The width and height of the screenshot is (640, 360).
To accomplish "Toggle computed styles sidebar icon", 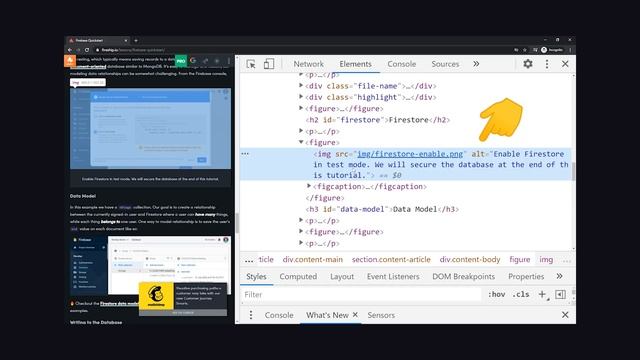I will click(560, 294).
